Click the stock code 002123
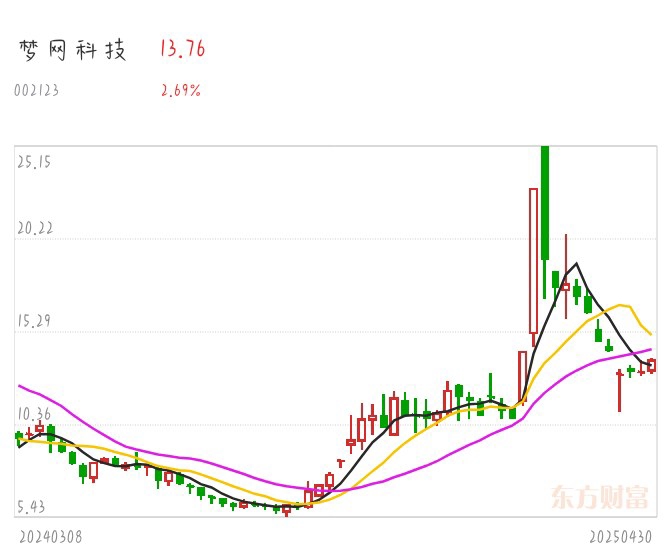Image resolution: width=672 pixels, height=552 pixels. point(36,90)
